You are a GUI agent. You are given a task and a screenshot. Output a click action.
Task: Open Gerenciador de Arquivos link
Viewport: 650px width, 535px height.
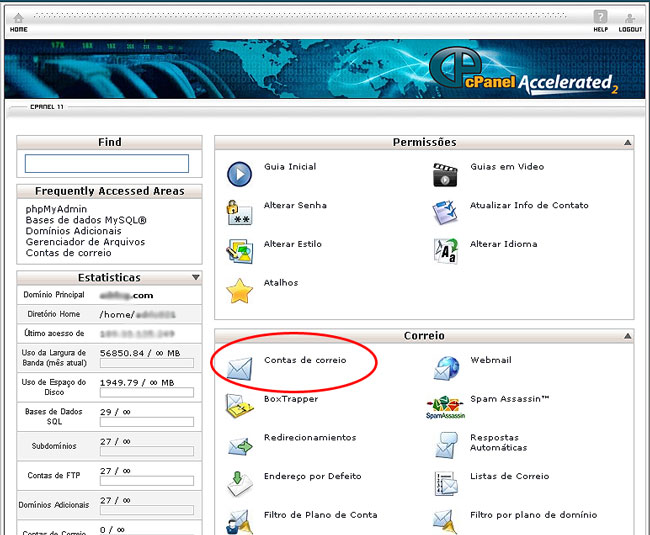[x=85, y=242]
